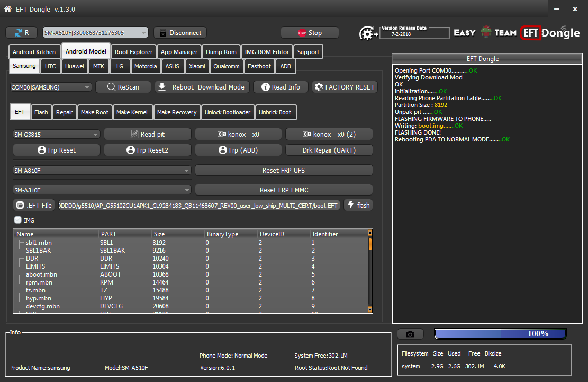Click the Read Info button
This screenshot has width=588, height=382.
[x=281, y=87]
